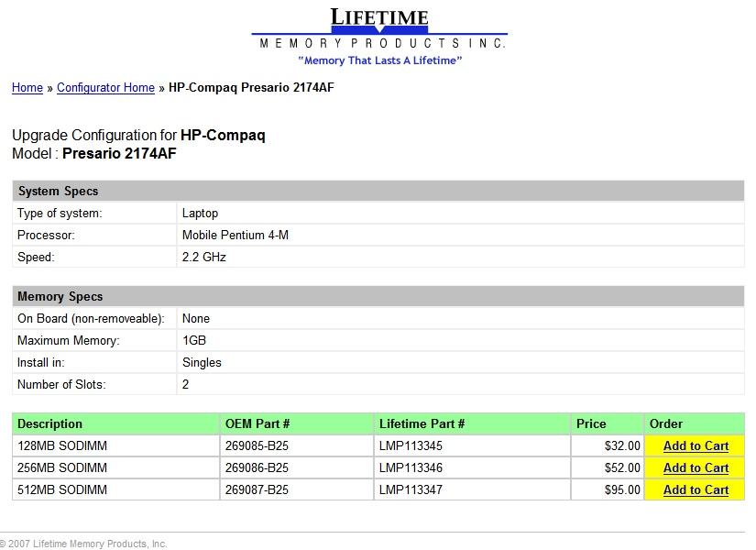The height and width of the screenshot is (550, 756).
Task: Click HP-Compaq Presario 2174AF breadcrumb text
Action: (x=251, y=88)
